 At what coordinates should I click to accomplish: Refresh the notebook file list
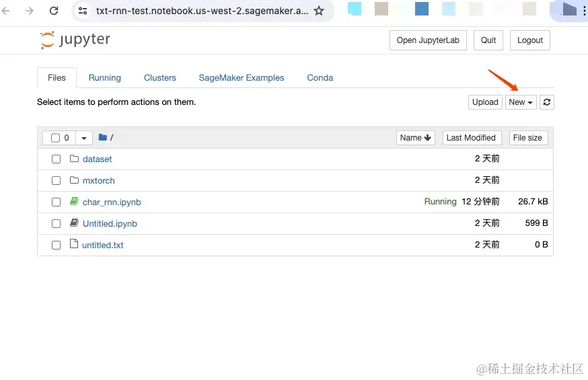point(547,102)
